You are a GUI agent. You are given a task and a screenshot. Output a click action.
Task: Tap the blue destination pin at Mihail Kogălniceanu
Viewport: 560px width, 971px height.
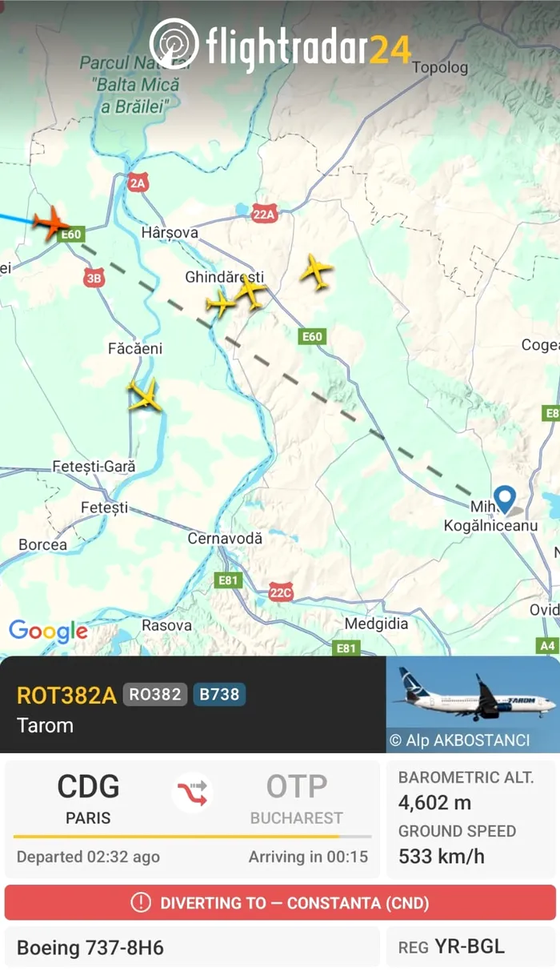[505, 500]
